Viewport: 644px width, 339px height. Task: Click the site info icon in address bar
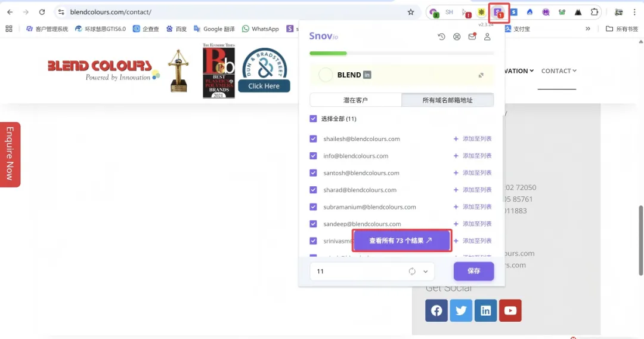(61, 12)
